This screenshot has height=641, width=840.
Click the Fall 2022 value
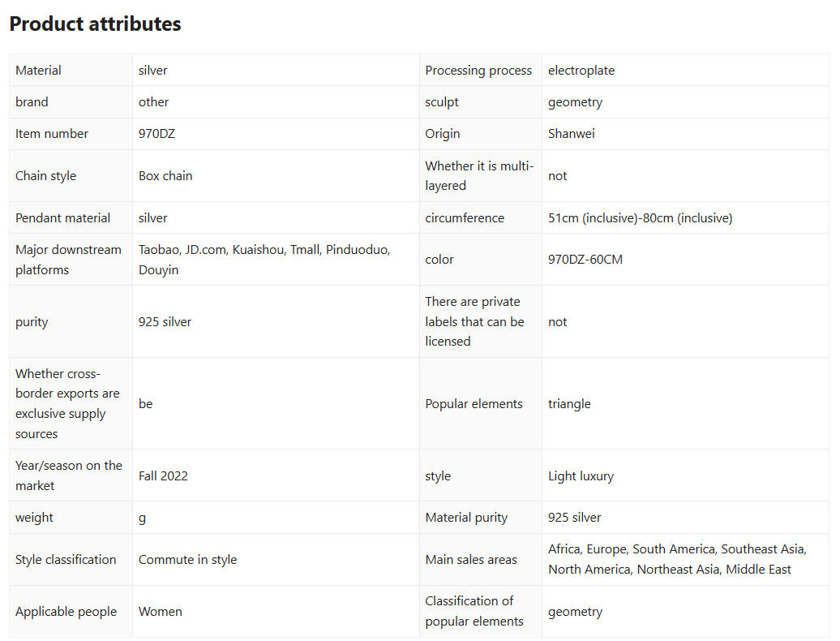(x=163, y=476)
